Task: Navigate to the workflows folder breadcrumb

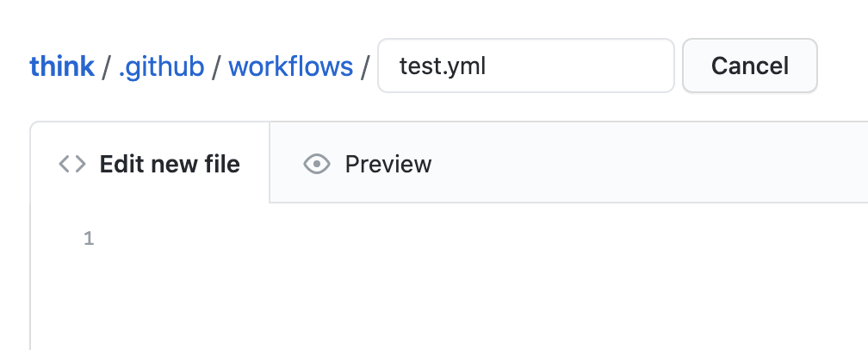Action: tap(291, 66)
